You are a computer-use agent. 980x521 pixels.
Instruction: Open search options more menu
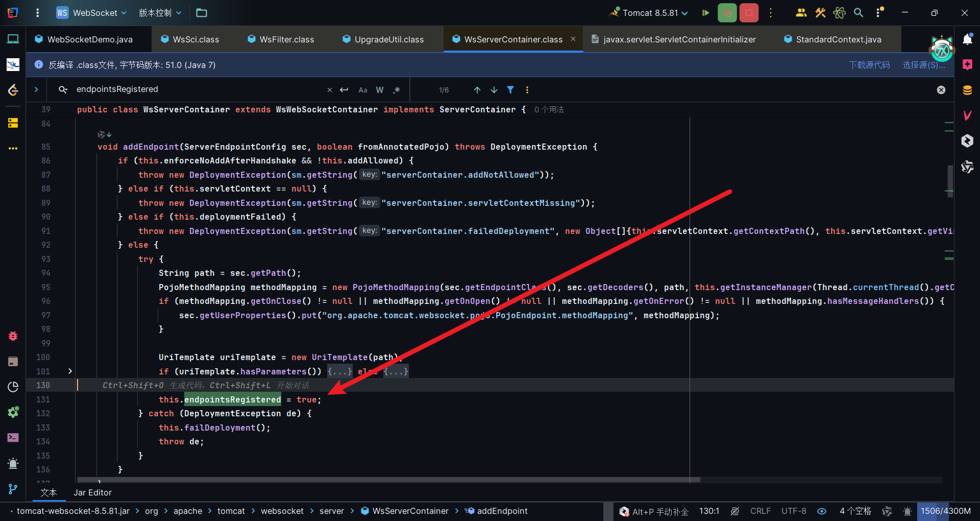[x=527, y=90]
